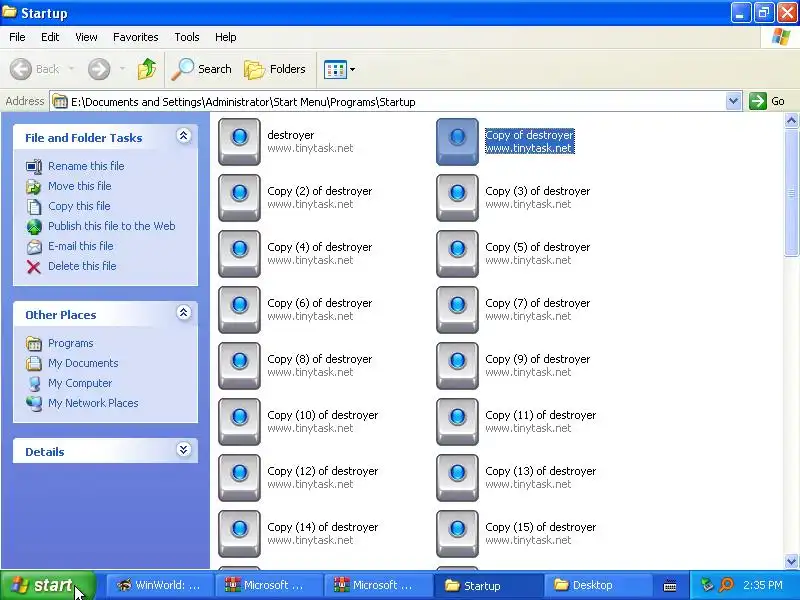Click the safely remove hardware tray icon
The height and width of the screenshot is (600, 800).
pyautogui.click(x=707, y=585)
